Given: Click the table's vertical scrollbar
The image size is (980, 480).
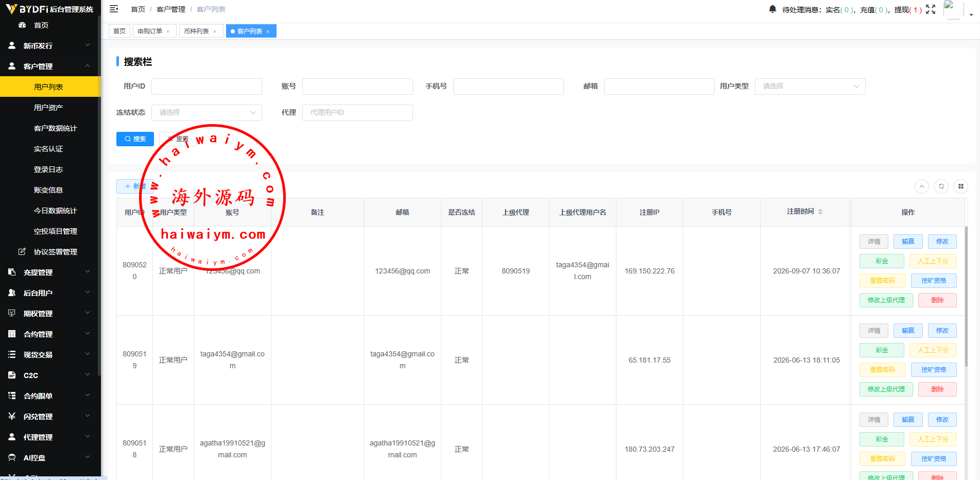Looking at the screenshot, I should (x=966, y=297).
